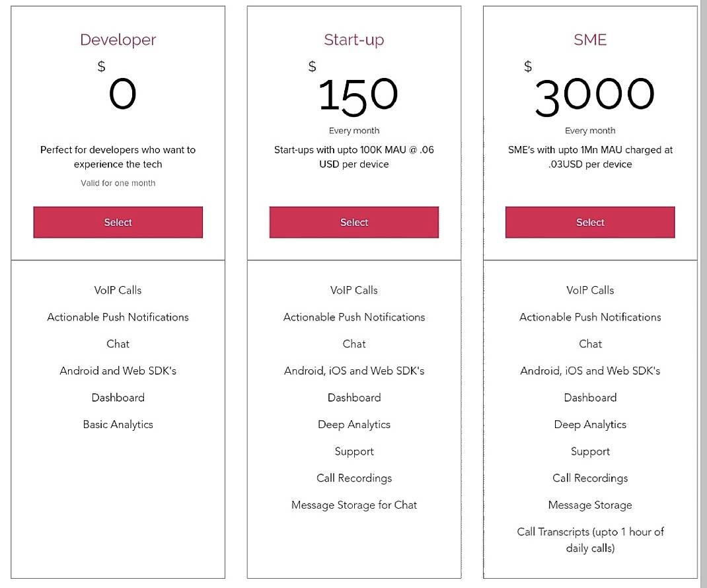Click the SME plan title
707x588 pixels.
589,40
